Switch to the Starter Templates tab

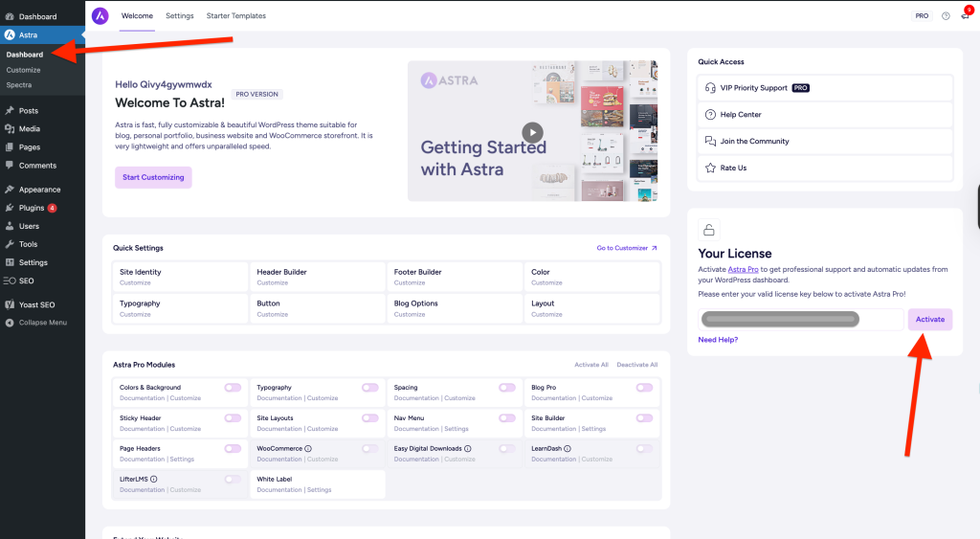pyautogui.click(x=235, y=16)
